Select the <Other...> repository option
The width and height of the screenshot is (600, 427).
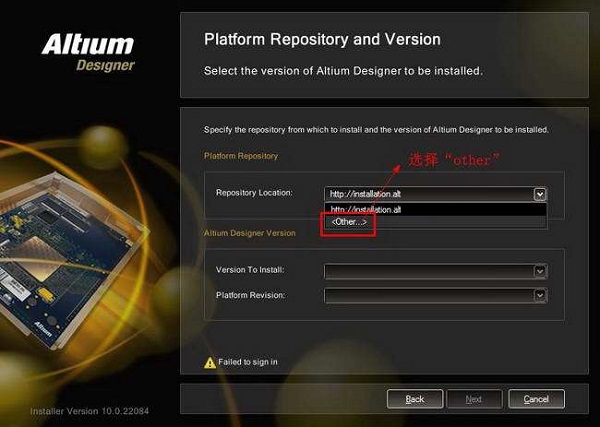click(x=435, y=222)
